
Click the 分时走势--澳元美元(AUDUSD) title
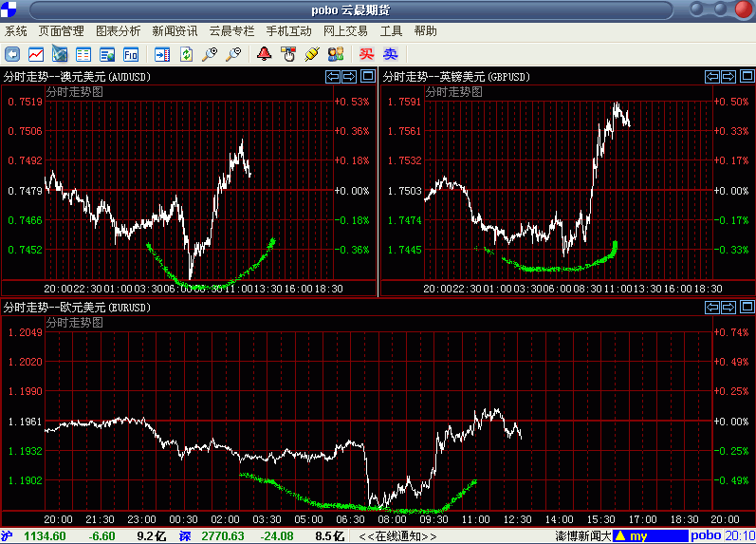(77, 77)
